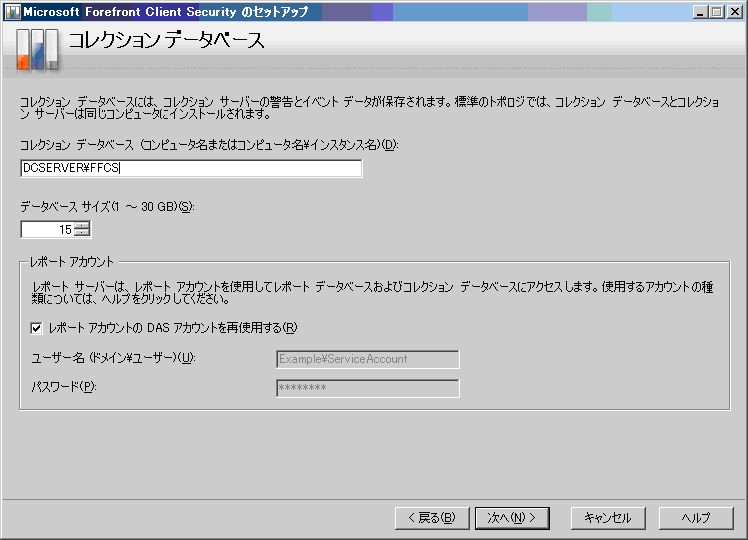Open help with the ヘルプ button

coord(696,518)
